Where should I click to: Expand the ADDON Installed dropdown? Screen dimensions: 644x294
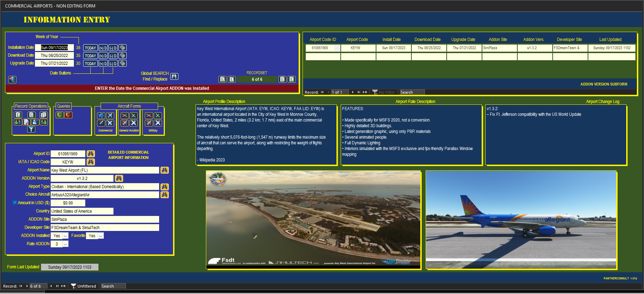(65, 236)
